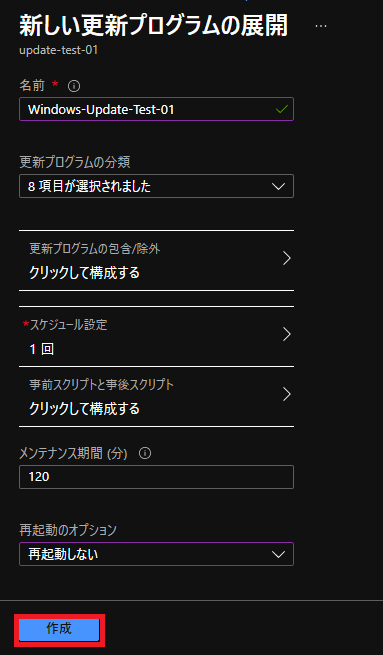Focus the Windows-Update-Test-01 name field
Viewport: 383px width, 655px height.
(156, 109)
